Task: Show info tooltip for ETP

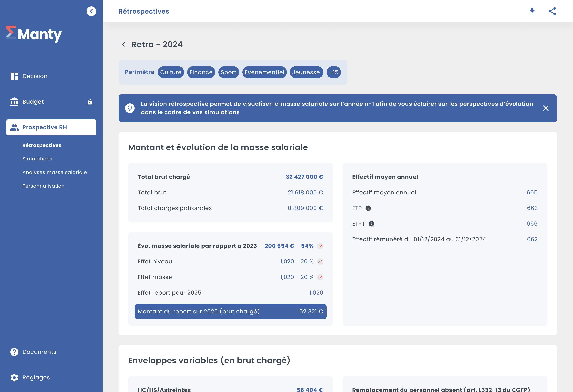Action: pos(368,208)
